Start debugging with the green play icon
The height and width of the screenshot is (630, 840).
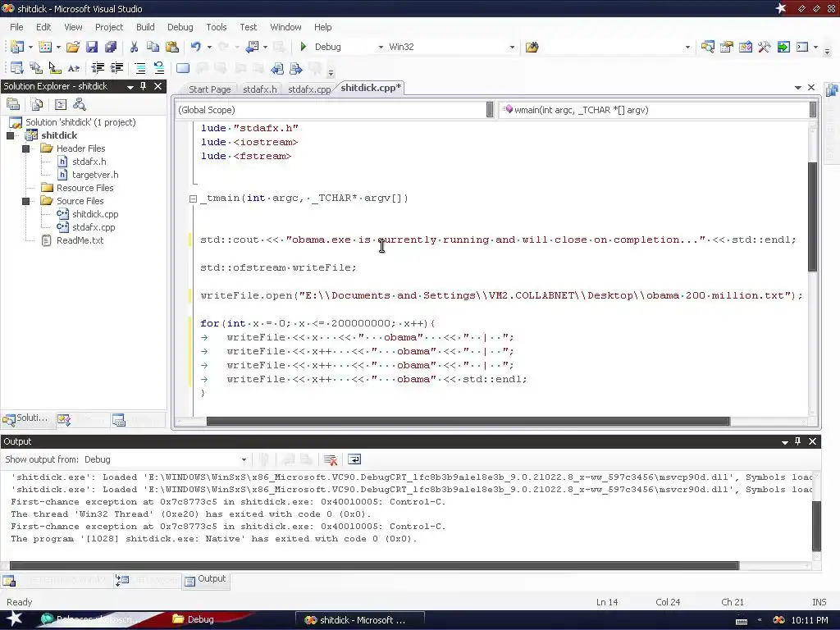pos(304,47)
